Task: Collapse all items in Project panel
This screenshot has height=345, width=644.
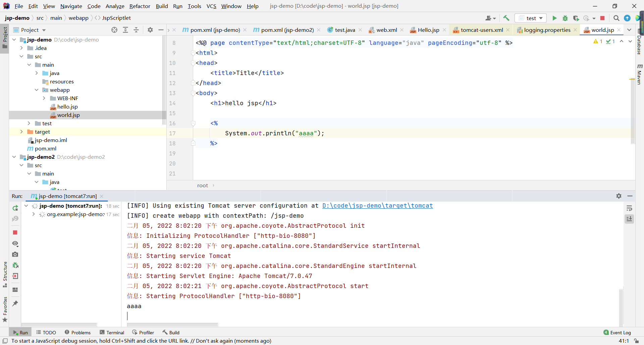Action: (136, 30)
